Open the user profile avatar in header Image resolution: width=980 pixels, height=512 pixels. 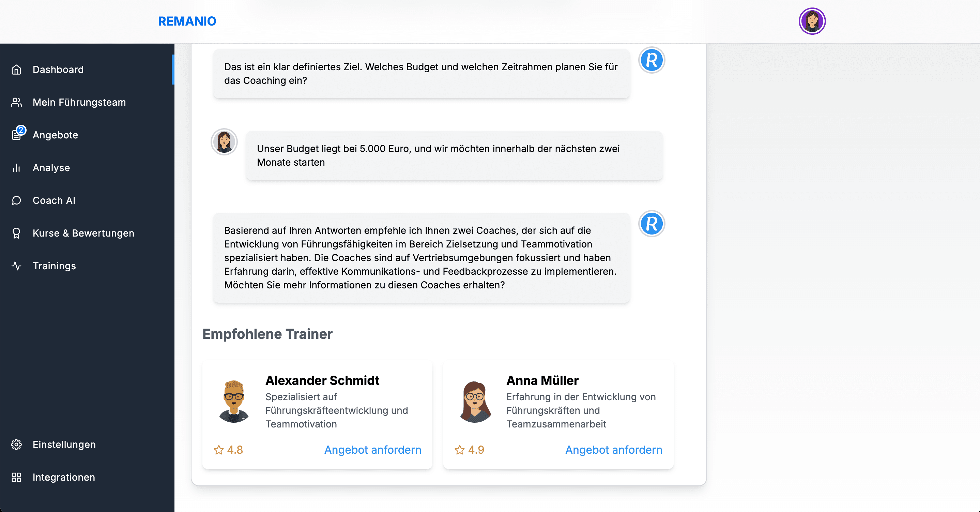coord(812,21)
